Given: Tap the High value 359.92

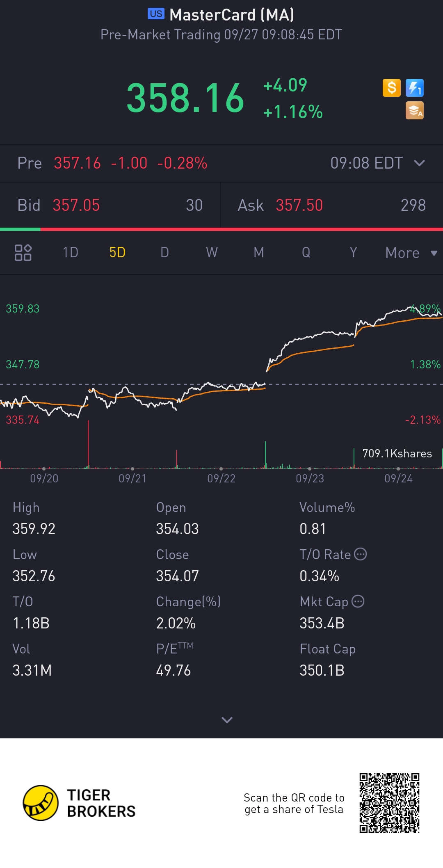Looking at the screenshot, I should click(x=34, y=529).
